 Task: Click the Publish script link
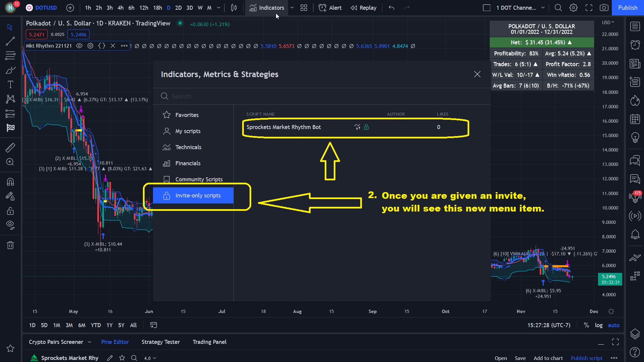click(x=586, y=358)
